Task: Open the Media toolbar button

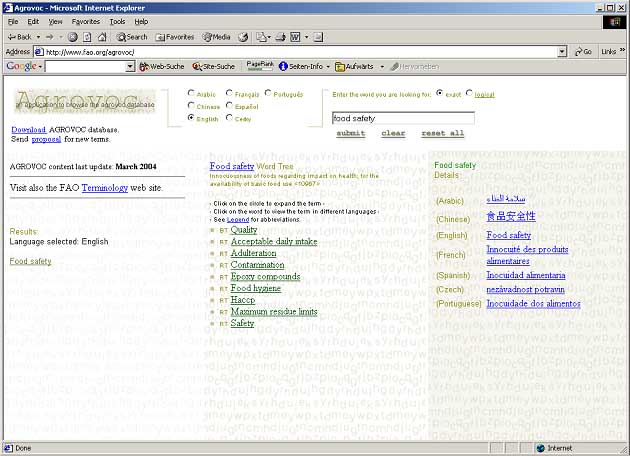Action: pos(216,37)
